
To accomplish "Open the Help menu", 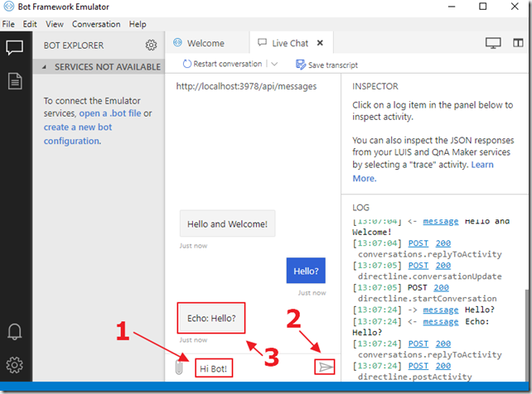I will 138,24.
